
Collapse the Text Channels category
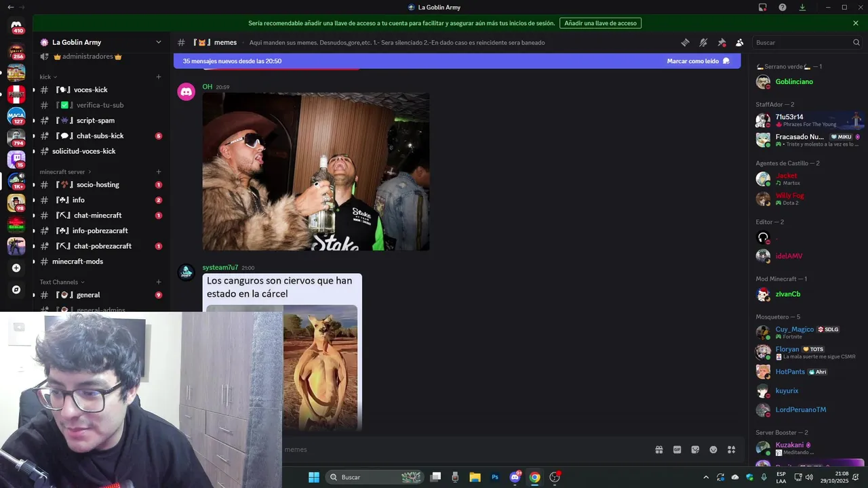62,282
